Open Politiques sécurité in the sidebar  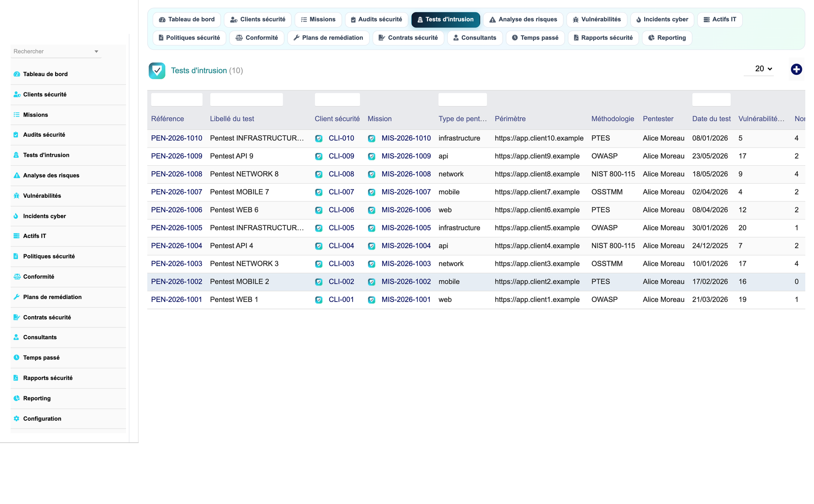tap(68, 256)
